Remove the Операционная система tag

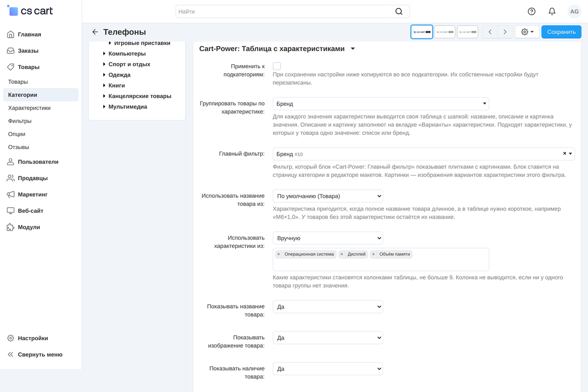(x=278, y=254)
